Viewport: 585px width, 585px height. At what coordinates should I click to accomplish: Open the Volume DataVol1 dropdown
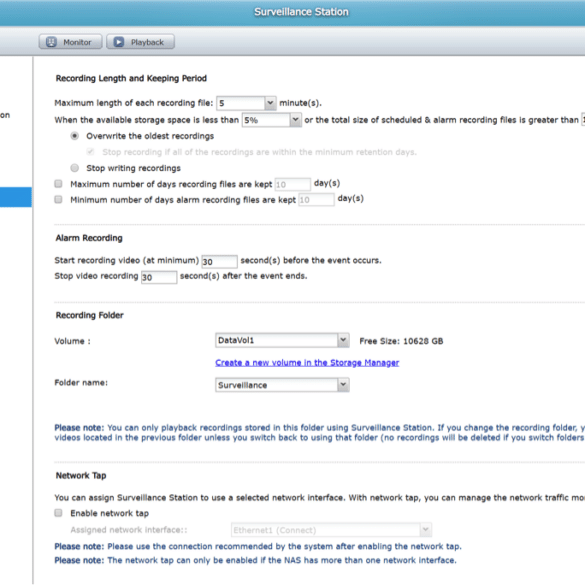click(343, 340)
